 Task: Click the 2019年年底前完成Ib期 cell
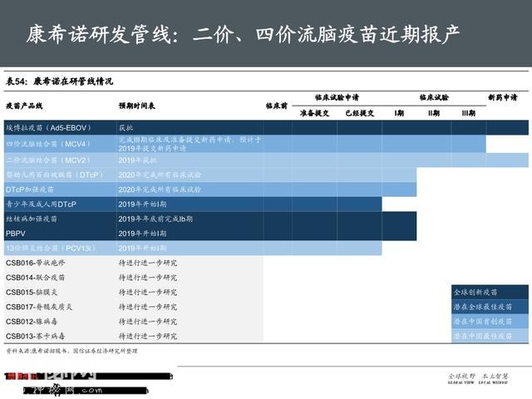[x=155, y=219]
